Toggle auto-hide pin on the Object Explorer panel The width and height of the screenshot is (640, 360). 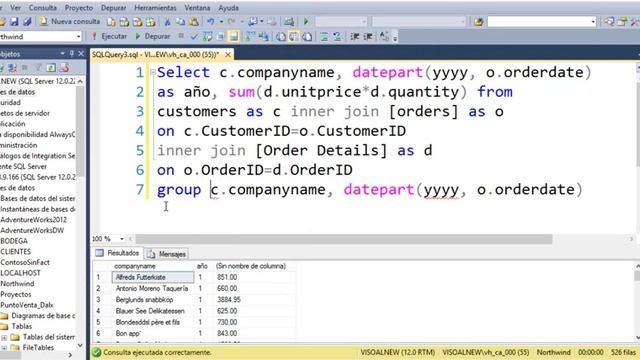(x=72, y=53)
